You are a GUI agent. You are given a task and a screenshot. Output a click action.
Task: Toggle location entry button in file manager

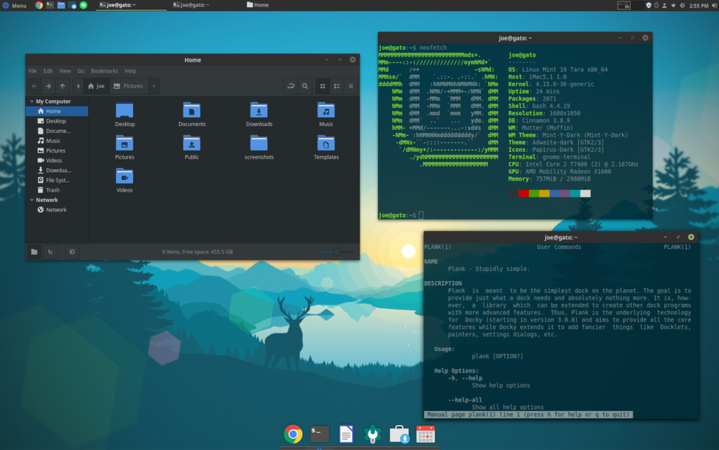point(291,86)
